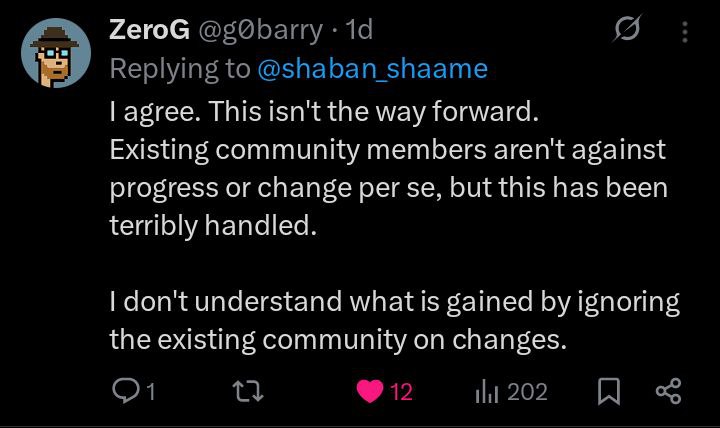Click the like count showing 12
Viewport: 720px width, 428px height.
401,392
